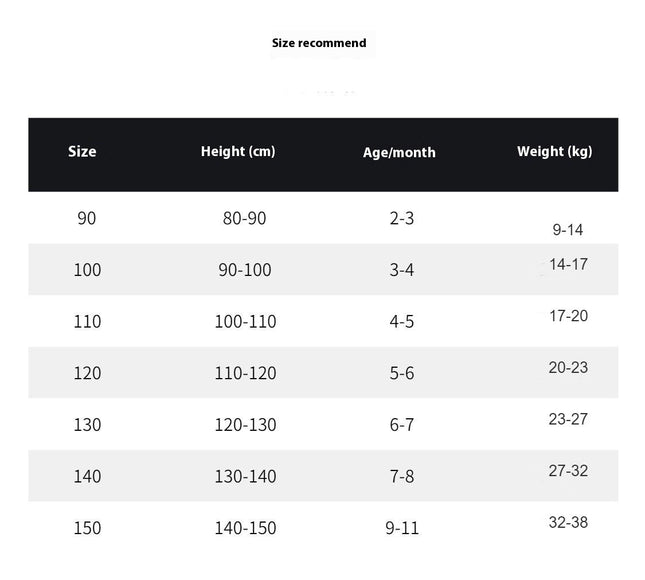Select the Height (cm) column header
The image size is (645, 580).
(238, 151)
